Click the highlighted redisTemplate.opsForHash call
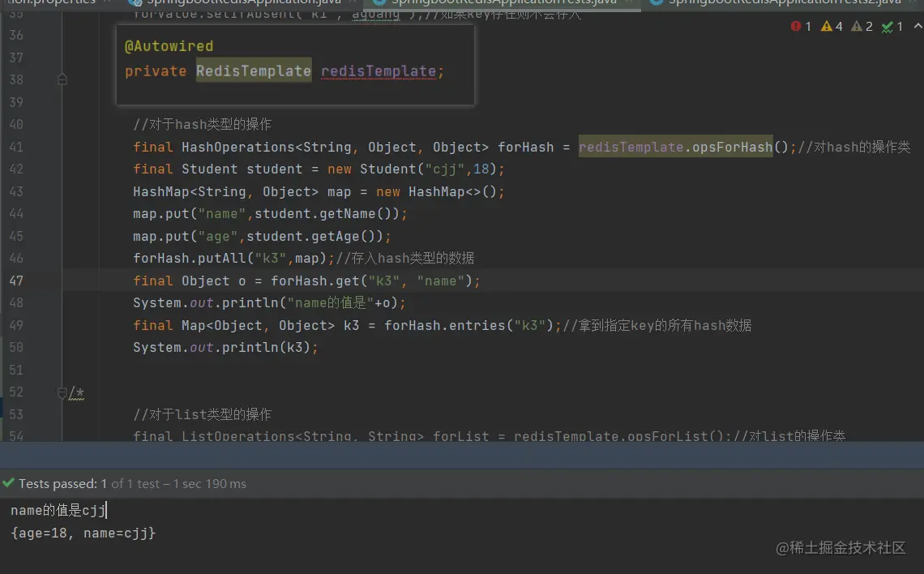The width and height of the screenshot is (924, 574). 675,147
